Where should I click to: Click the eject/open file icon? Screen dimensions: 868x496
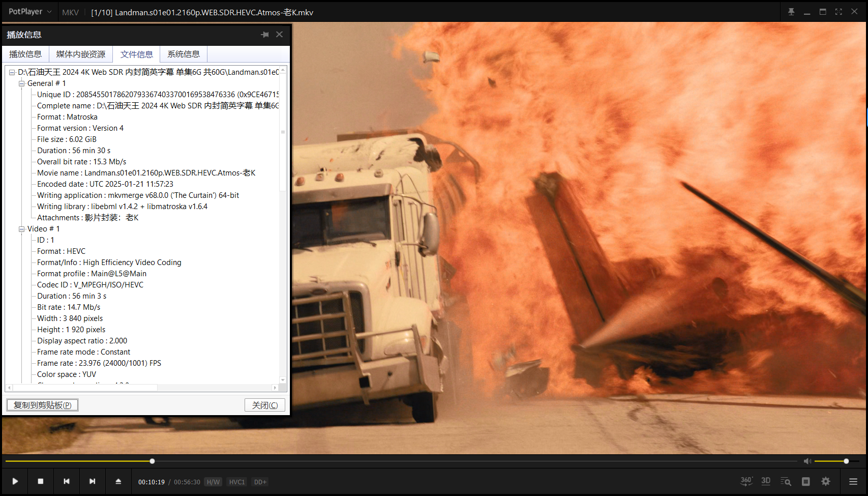[x=118, y=481]
